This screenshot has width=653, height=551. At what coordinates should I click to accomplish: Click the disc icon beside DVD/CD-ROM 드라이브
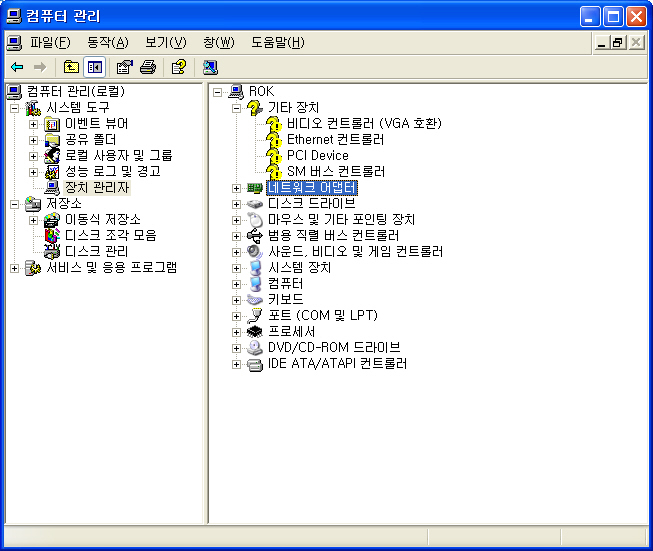(x=255, y=348)
